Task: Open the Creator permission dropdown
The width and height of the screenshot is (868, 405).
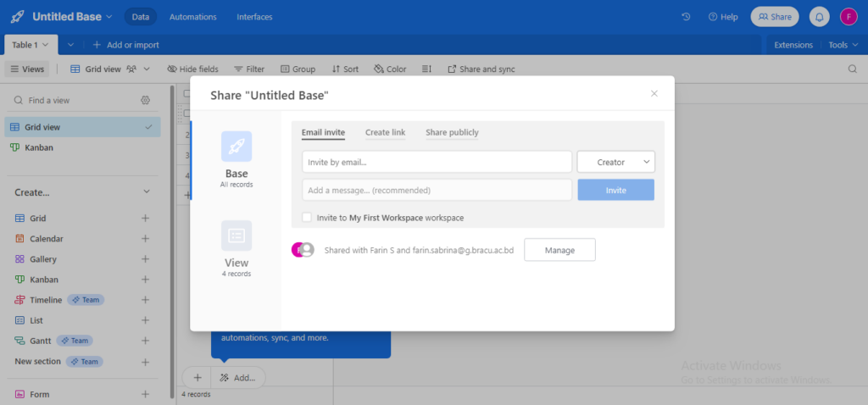Action: click(615, 162)
